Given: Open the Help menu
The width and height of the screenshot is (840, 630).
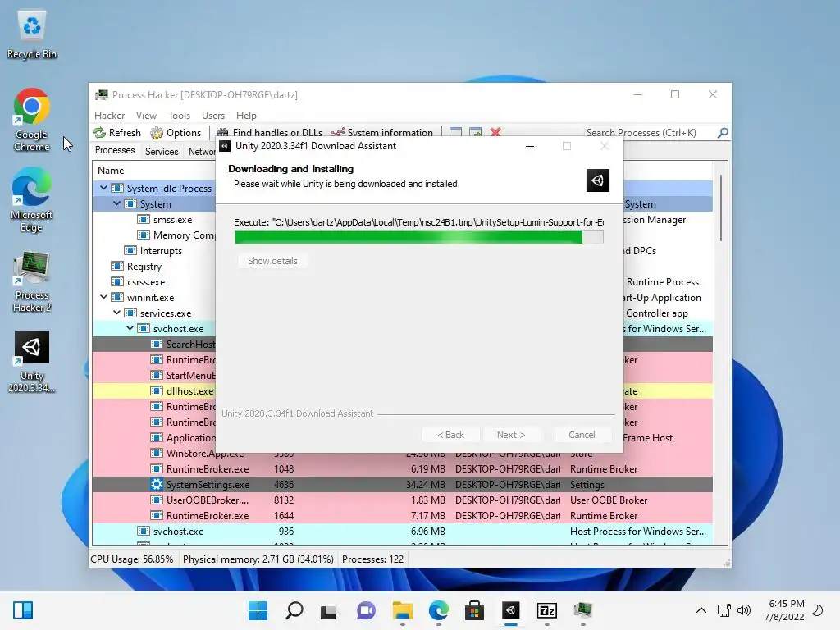Looking at the screenshot, I should (x=246, y=115).
